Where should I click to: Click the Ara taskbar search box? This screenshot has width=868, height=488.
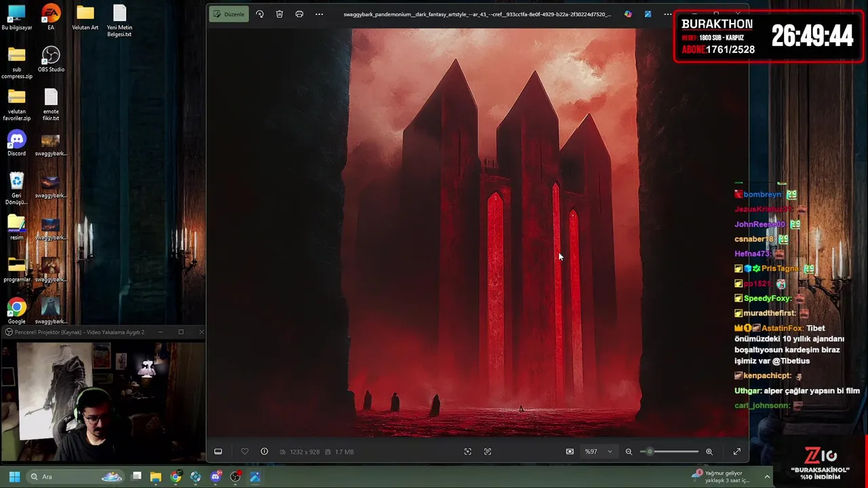76,477
